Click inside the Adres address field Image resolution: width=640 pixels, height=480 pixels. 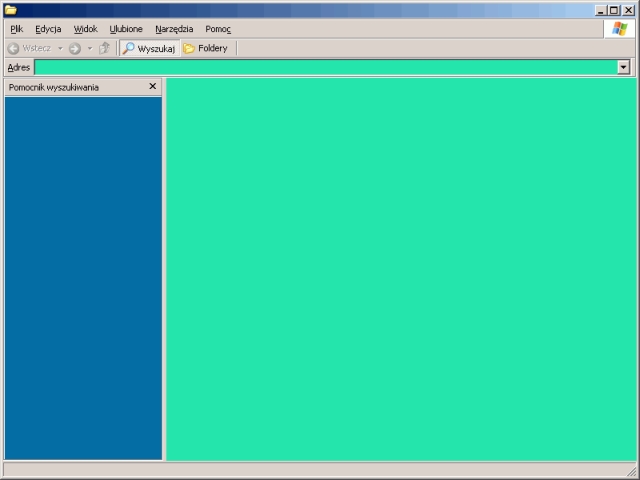[x=326, y=67]
